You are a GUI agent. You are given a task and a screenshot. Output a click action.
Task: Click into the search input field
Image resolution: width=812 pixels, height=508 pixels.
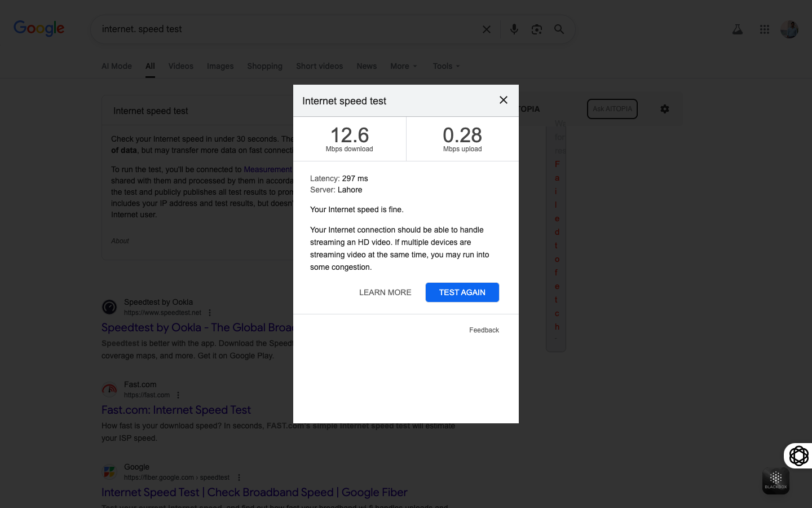282,29
